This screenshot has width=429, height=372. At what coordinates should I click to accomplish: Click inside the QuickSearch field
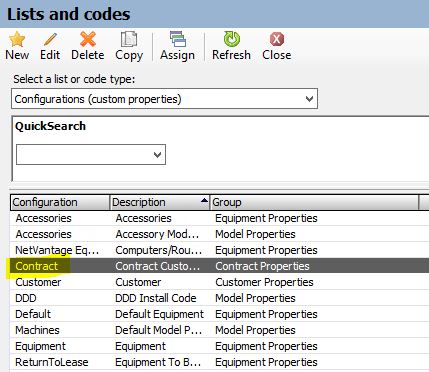point(91,154)
